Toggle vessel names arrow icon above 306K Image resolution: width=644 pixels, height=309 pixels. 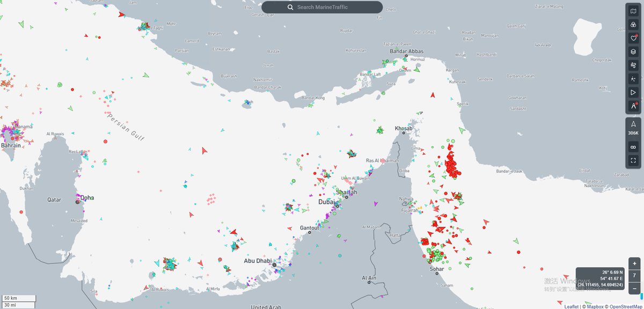pyautogui.click(x=633, y=123)
